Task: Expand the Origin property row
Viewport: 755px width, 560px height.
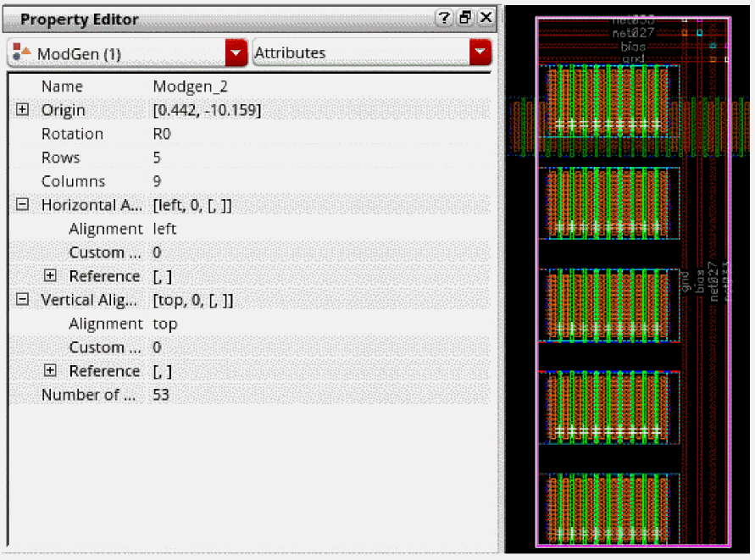Action: 22,109
